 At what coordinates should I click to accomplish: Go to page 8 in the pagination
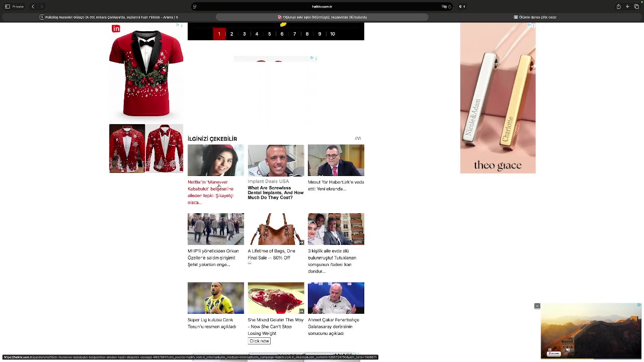(307, 34)
